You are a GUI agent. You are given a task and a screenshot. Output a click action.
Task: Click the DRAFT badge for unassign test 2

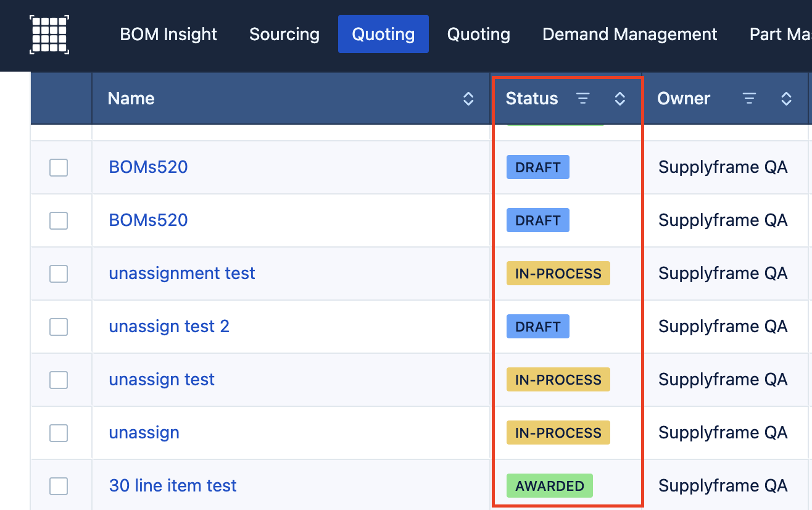(537, 327)
